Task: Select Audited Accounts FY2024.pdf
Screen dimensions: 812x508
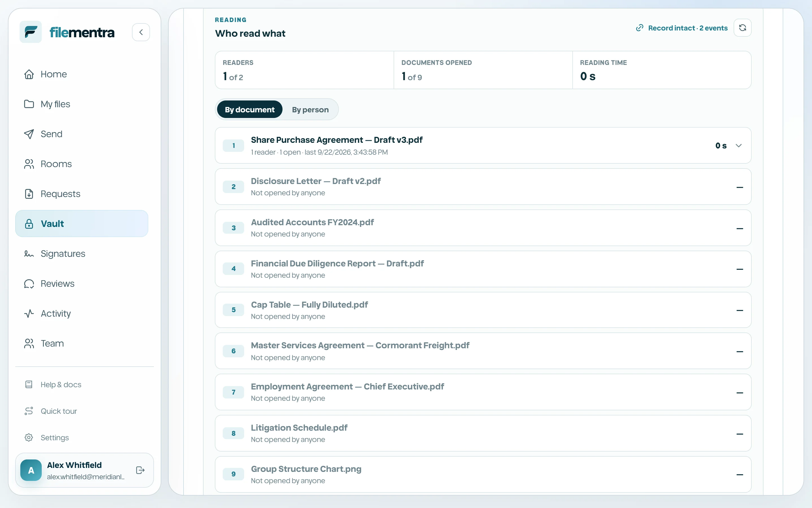Action: [x=312, y=222]
